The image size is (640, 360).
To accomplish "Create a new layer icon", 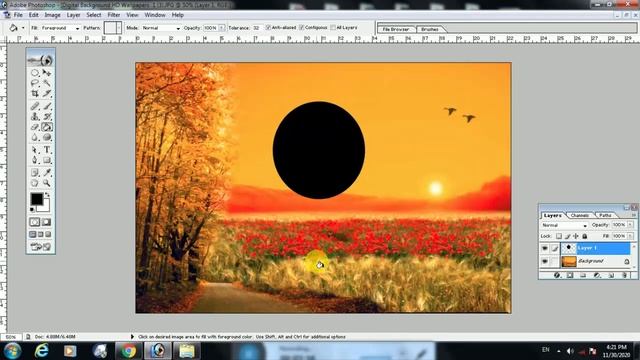I will coord(611,276).
